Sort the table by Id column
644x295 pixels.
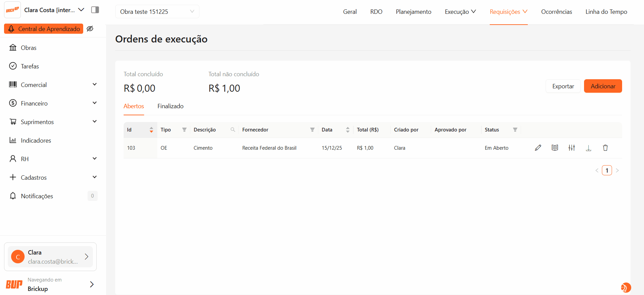[151, 130]
